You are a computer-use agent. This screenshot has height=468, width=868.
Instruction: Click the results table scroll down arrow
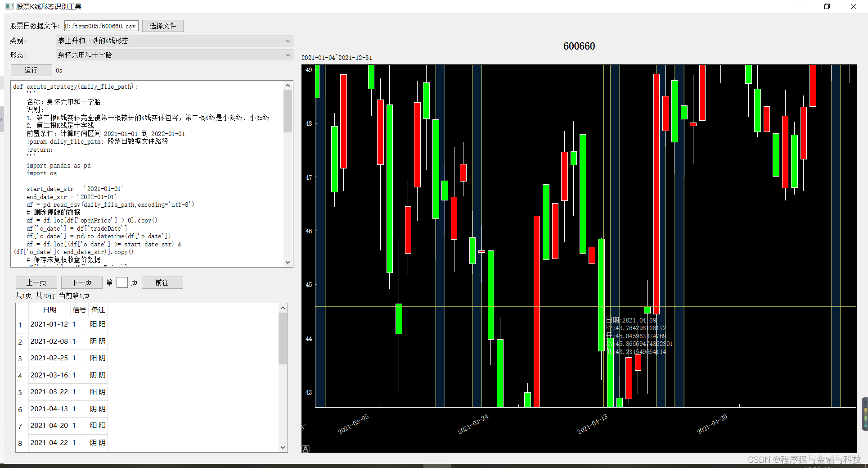coord(283,447)
